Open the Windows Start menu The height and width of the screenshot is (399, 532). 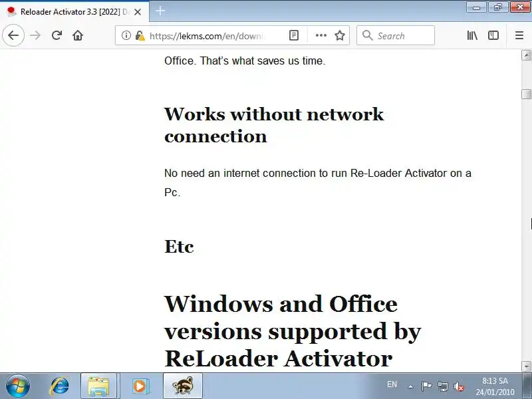(18, 386)
